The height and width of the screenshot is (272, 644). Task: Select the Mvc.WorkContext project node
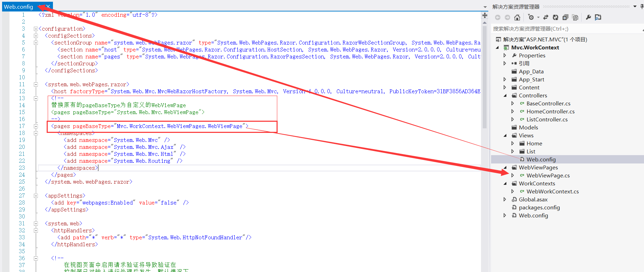535,48
